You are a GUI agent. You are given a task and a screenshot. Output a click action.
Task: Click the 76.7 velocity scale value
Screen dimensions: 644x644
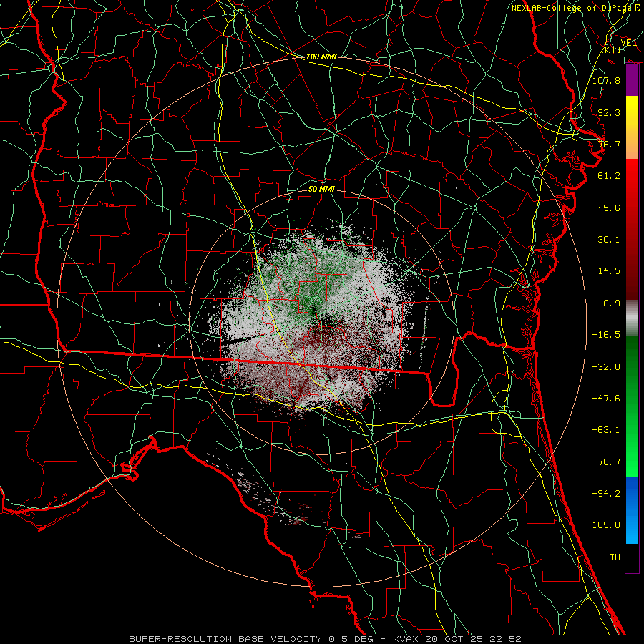tap(609, 144)
